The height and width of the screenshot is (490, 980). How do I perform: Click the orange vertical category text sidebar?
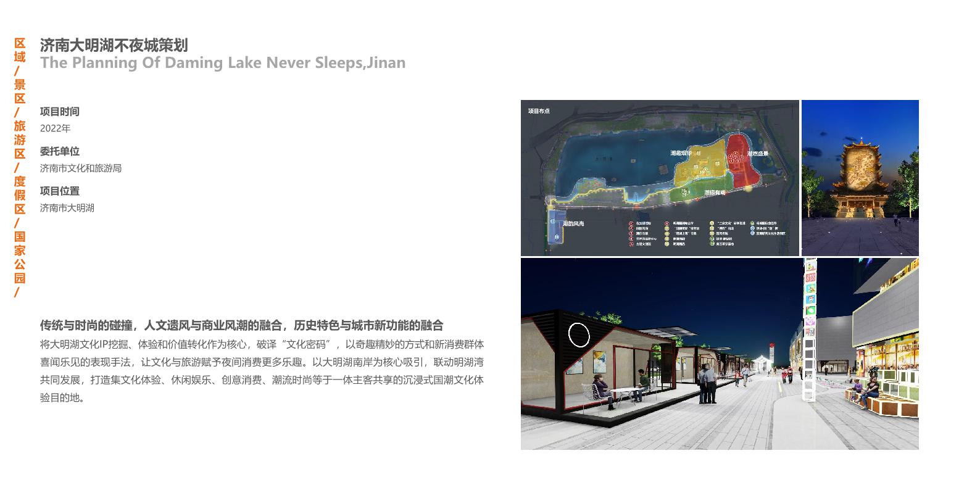click(20, 167)
